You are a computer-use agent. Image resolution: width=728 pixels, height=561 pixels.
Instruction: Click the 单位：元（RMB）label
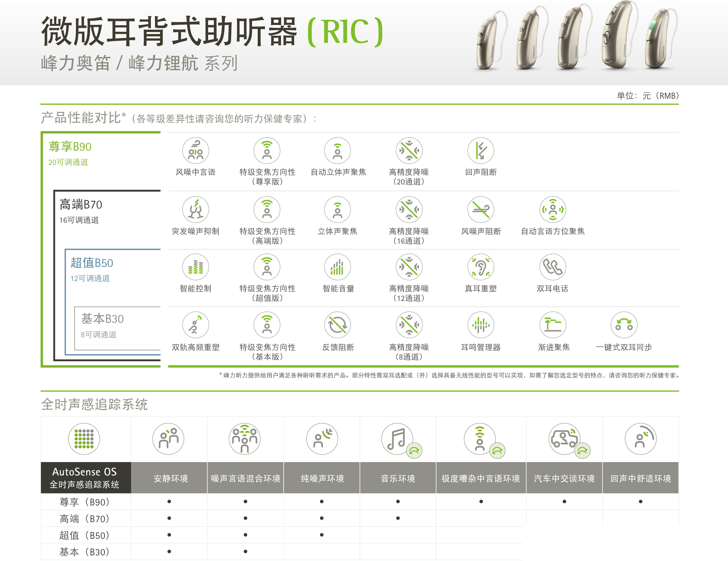pos(648,96)
